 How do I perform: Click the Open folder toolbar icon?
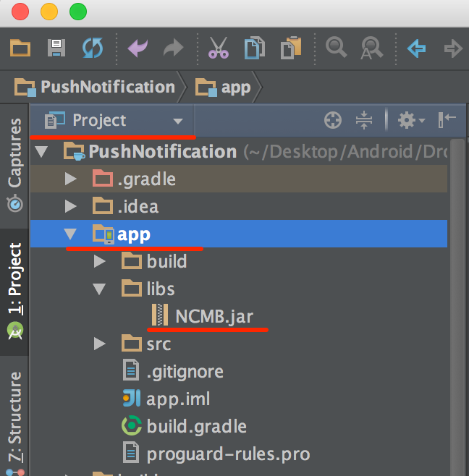coord(20,48)
